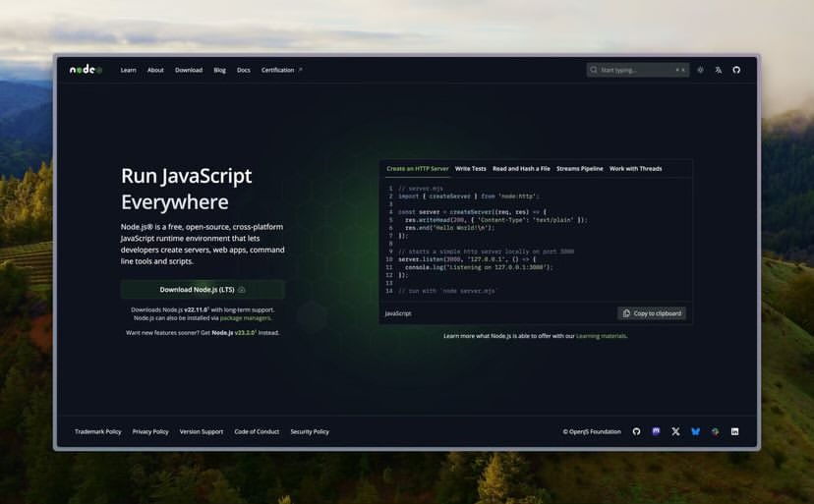Open the Learn menu item
The image size is (814, 504).
[128, 70]
